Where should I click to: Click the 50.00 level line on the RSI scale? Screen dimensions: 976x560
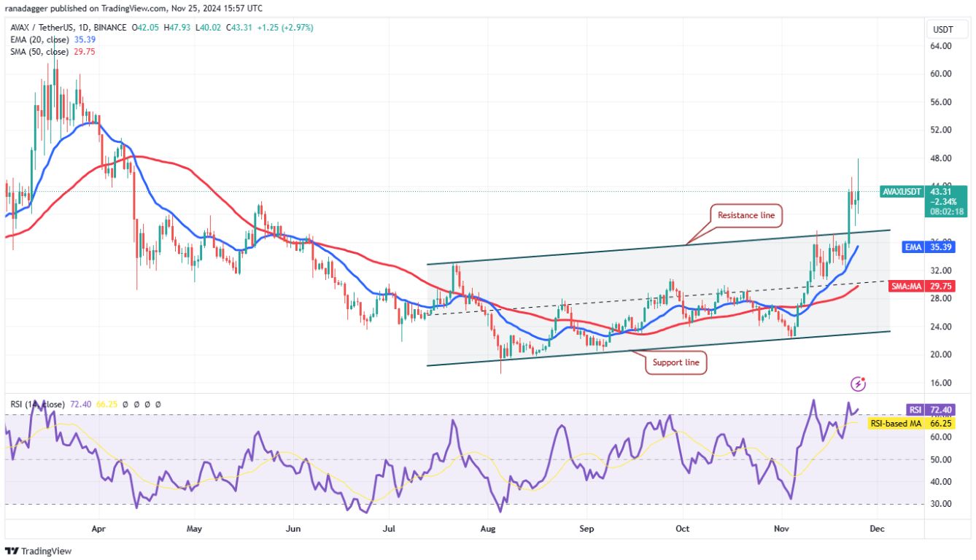pyautogui.click(x=941, y=459)
